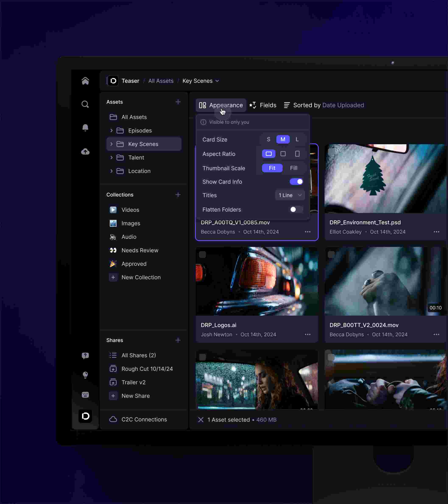This screenshot has height=504, width=448.
Task: Select square aspect ratio option
Action: point(283,154)
